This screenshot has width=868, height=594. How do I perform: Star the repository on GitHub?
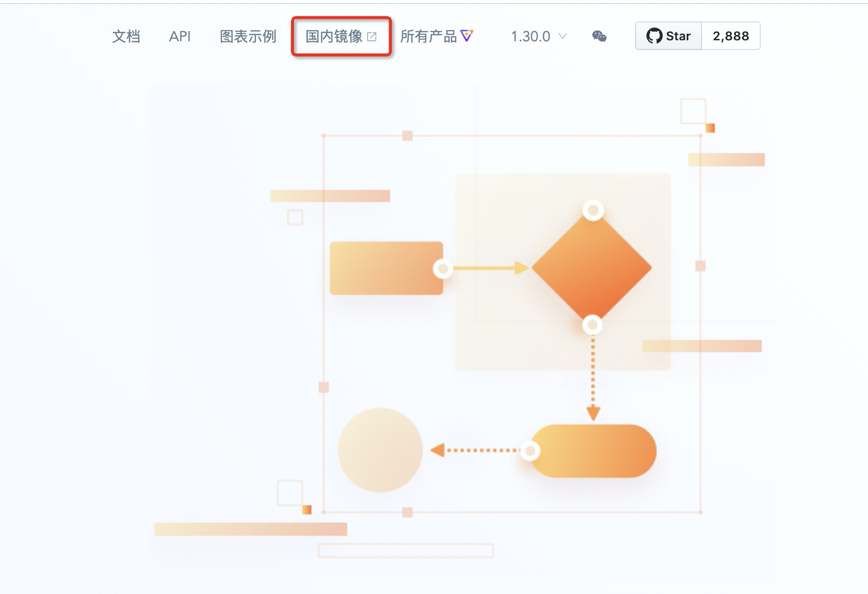click(x=667, y=36)
